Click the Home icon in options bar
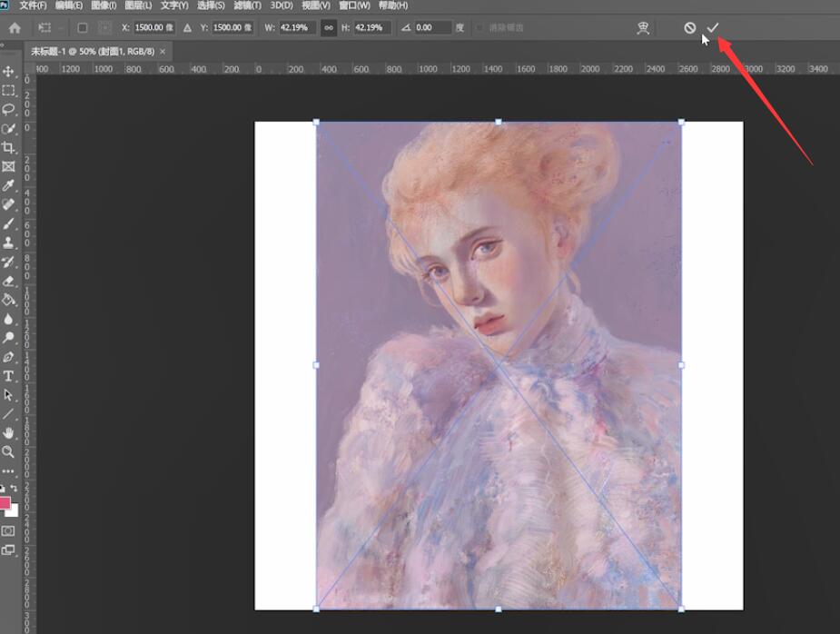This screenshot has width=840, height=634. [x=15, y=28]
